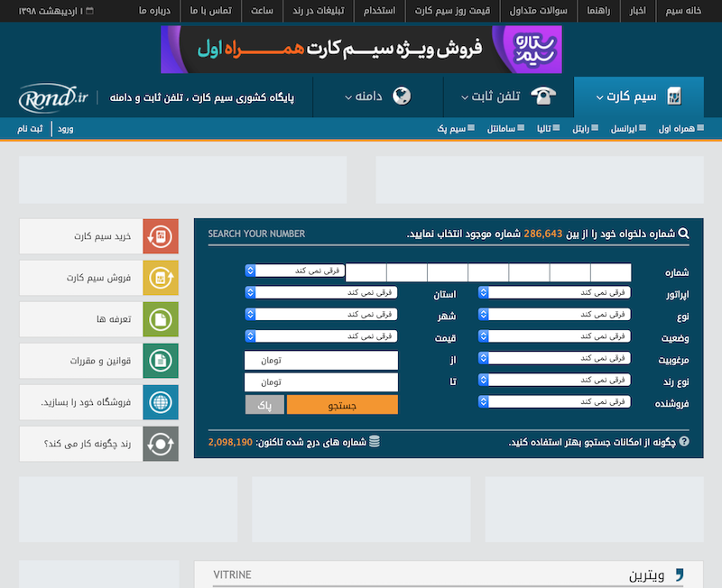The height and width of the screenshot is (588, 722).
Task: Click the red buy SIM card icon
Action: (161, 236)
